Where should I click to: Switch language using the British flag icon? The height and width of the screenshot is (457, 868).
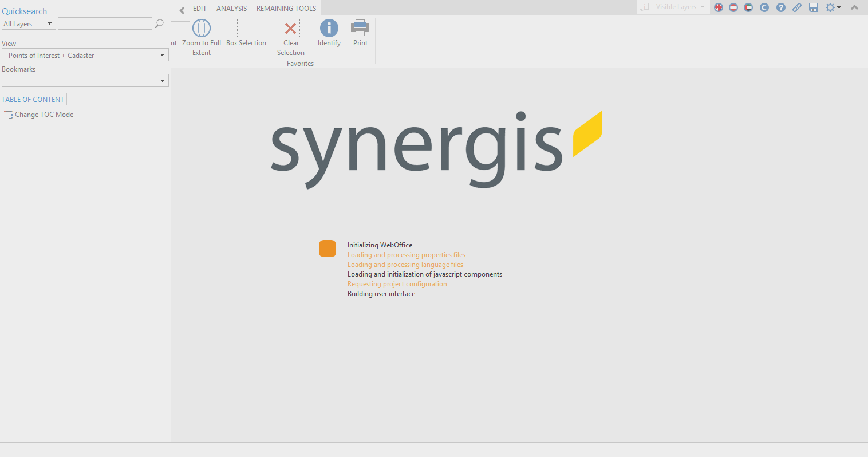(x=718, y=7)
